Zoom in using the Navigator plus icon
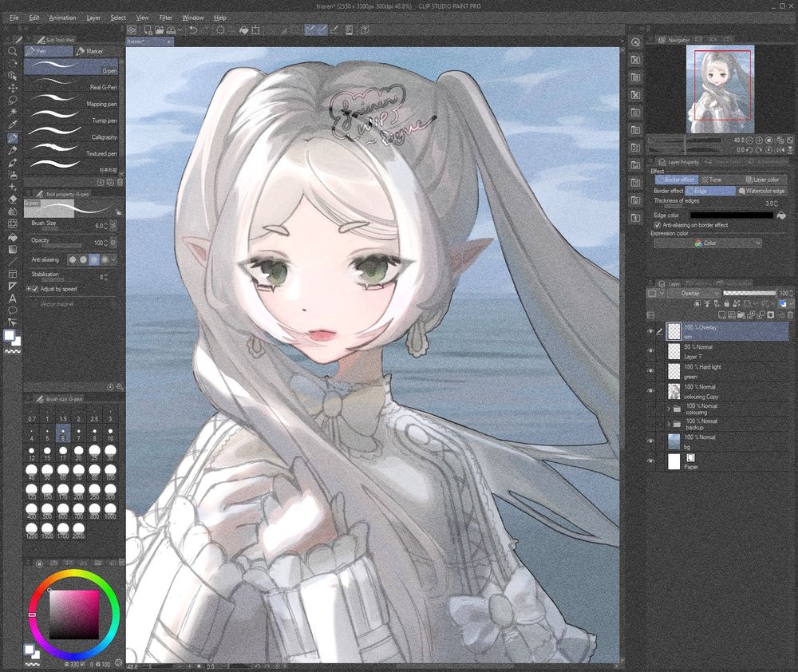 [x=759, y=140]
